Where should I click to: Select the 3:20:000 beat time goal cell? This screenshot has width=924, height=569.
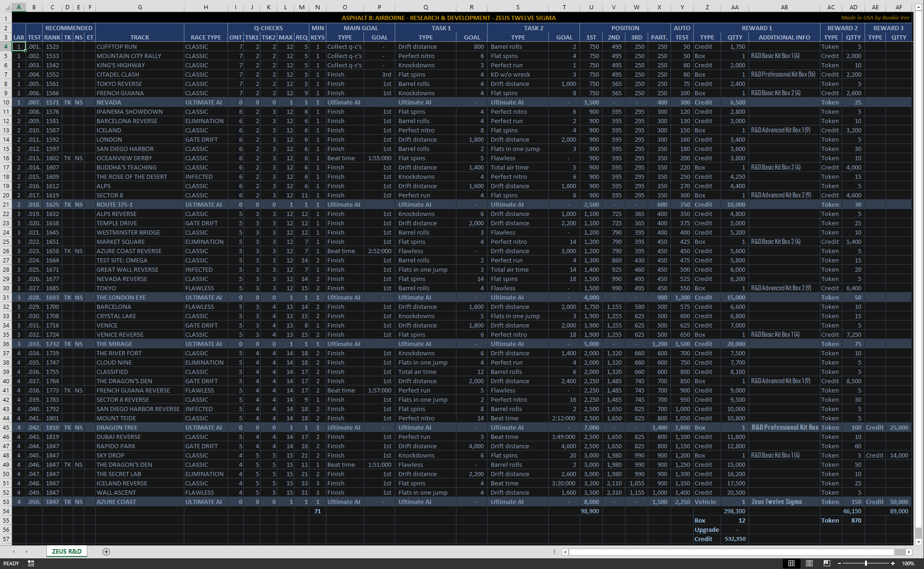(x=564, y=483)
